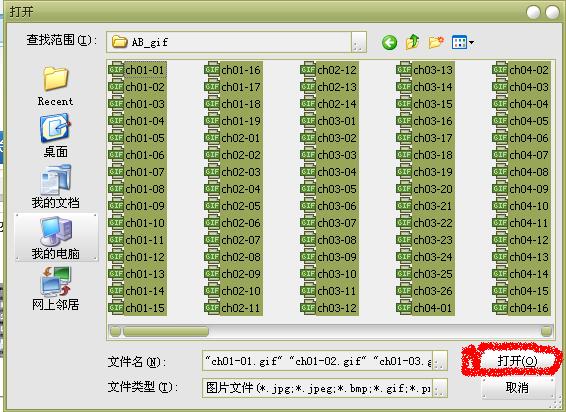This screenshot has width=566, height=412.
Task: Click the 取消 cancel button
Action: point(517,387)
